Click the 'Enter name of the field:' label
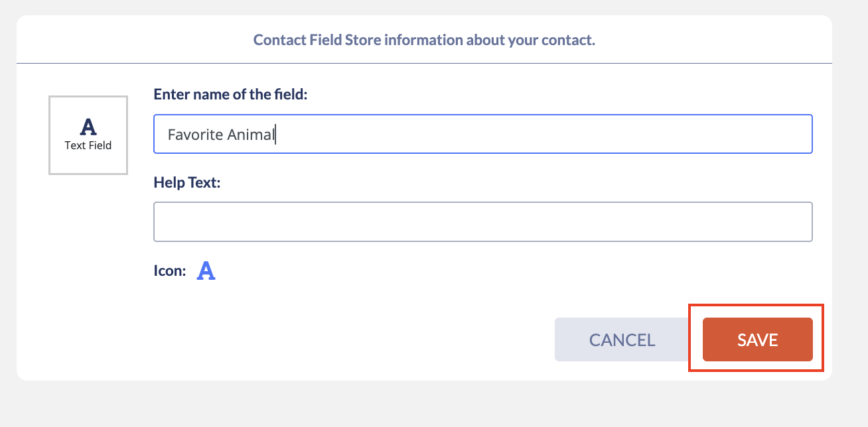868x427 pixels. pos(230,94)
